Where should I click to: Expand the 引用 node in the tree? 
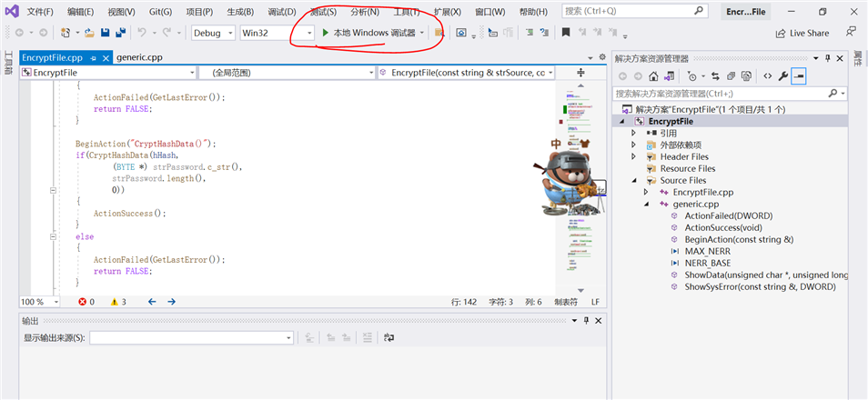click(x=634, y=134)
